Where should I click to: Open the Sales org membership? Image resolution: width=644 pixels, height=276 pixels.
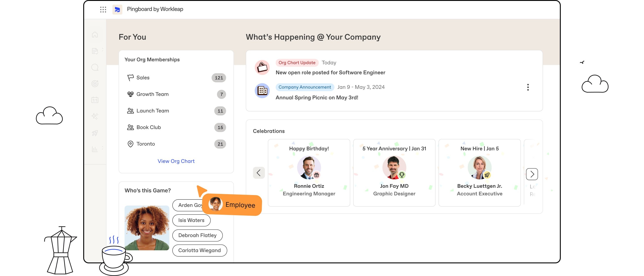tap(176, 78)
